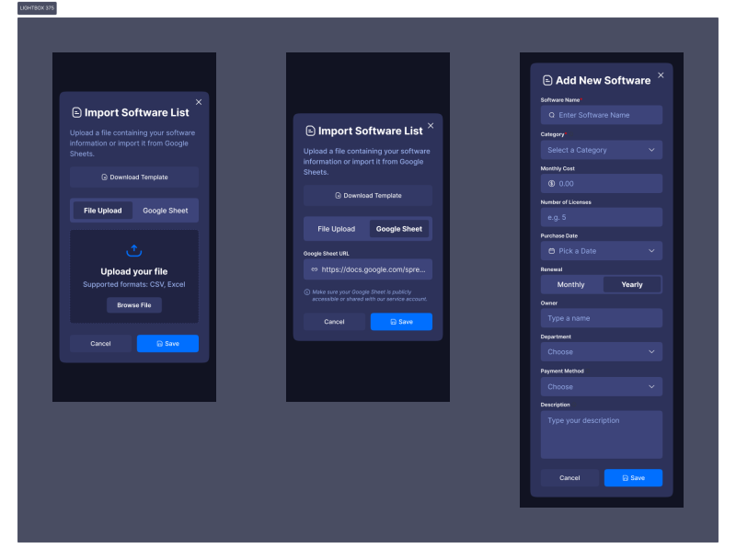Cancel the File Upload import dialog
Image resolution: width=736 pixels, height=560 pixels.
coord(100,343)
